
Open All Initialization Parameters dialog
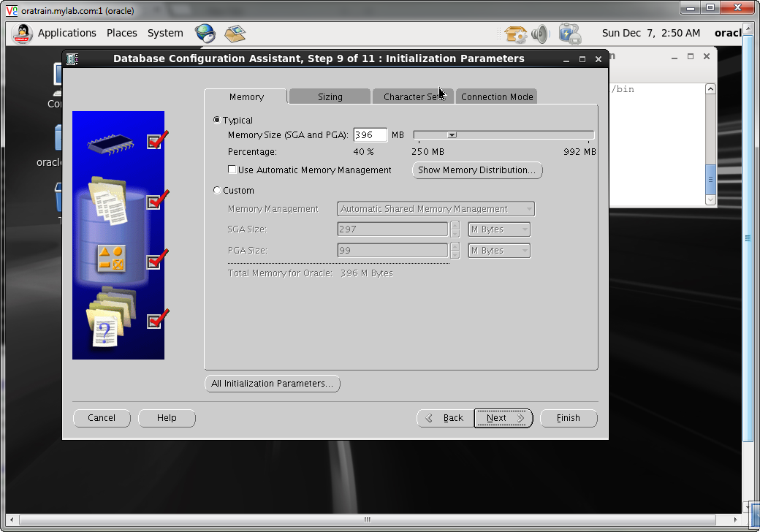273,383
